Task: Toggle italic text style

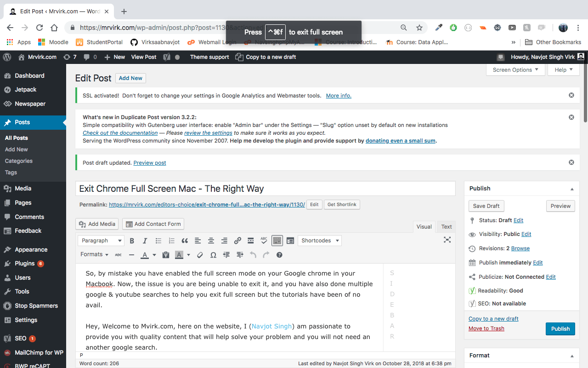Action: pos(145,241)
